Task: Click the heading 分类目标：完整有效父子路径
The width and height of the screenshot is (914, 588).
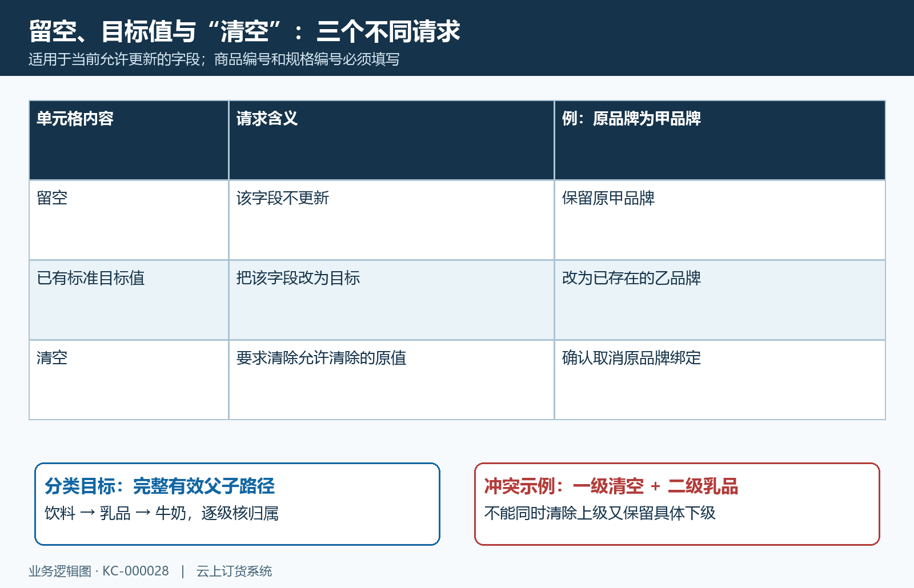Action: (160, 486)
